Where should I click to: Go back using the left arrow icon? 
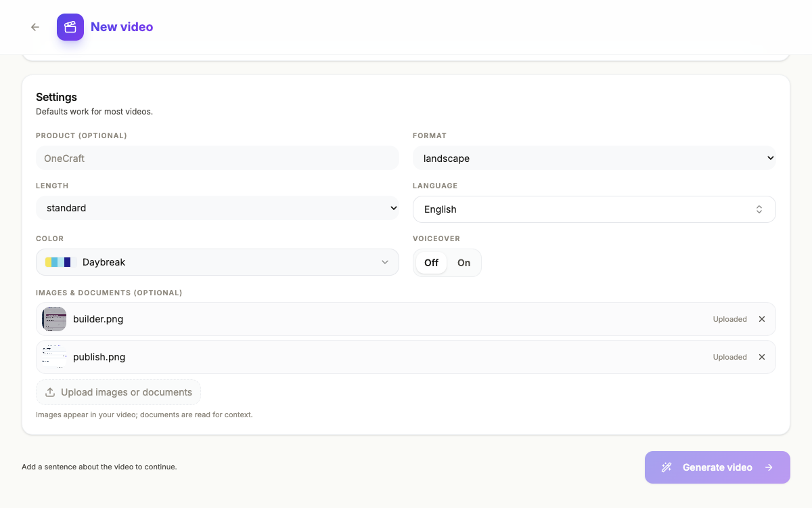coord(35,27)
